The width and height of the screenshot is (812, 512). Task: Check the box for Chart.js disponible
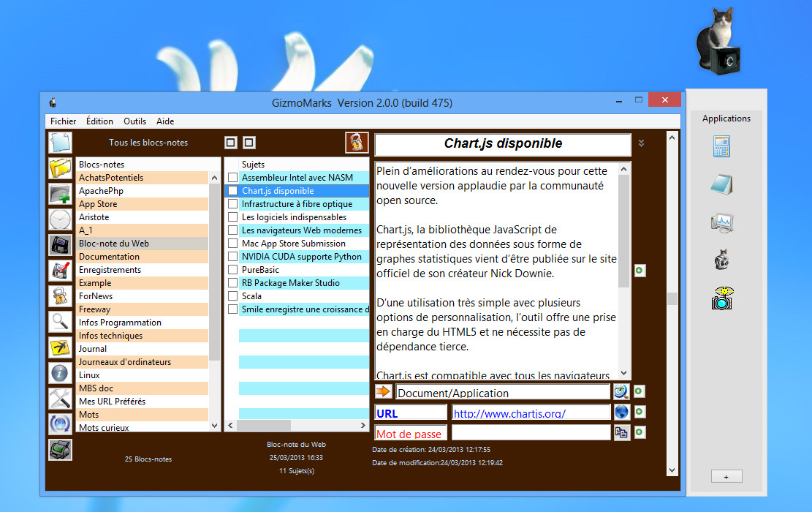tap(233, 191)
